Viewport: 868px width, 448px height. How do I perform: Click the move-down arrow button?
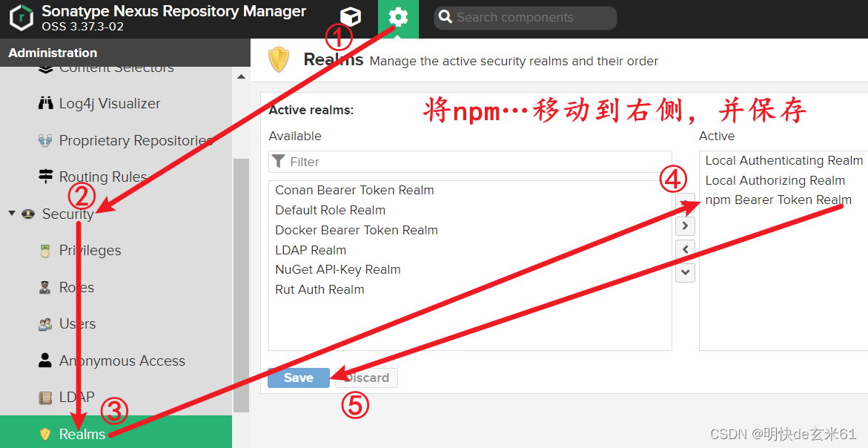[x=686, y=272]
